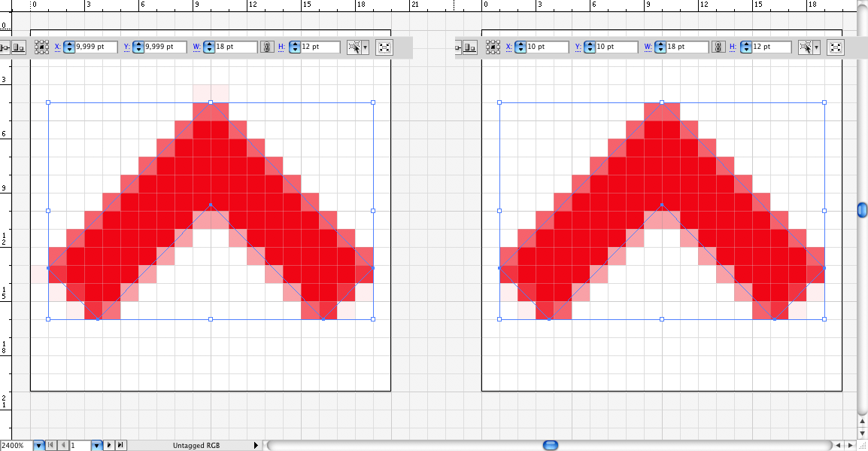Open the artboard navigation dropdown
Viewport: 868px width, 451px height.
pos(96,446)
